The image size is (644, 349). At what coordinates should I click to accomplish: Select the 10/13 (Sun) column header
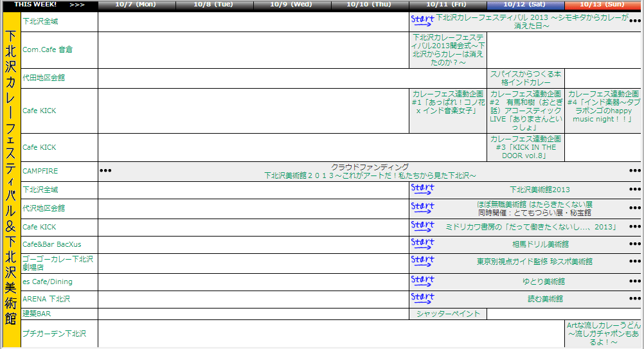pyautogui.click(x=602, y=4)
